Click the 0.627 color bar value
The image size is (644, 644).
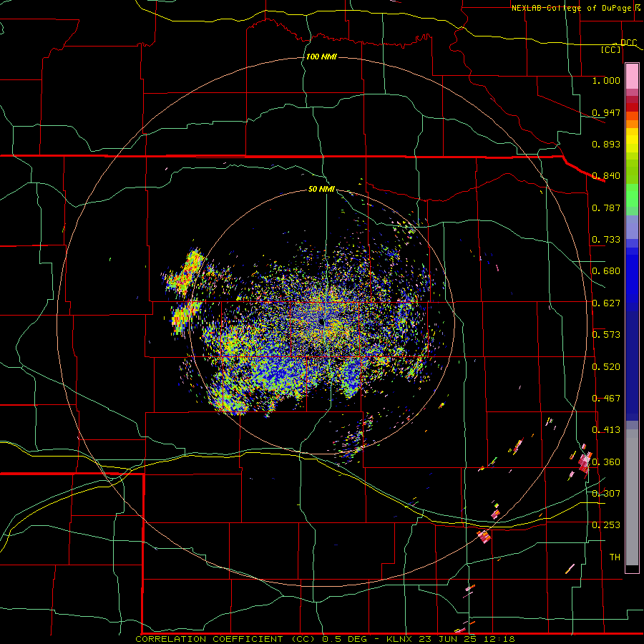606,303
